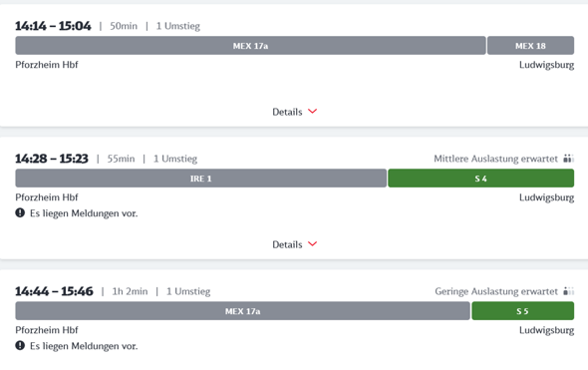Click warning icon in the 14:28 connection
The image size is (588, 370).
tap(20, 213)
